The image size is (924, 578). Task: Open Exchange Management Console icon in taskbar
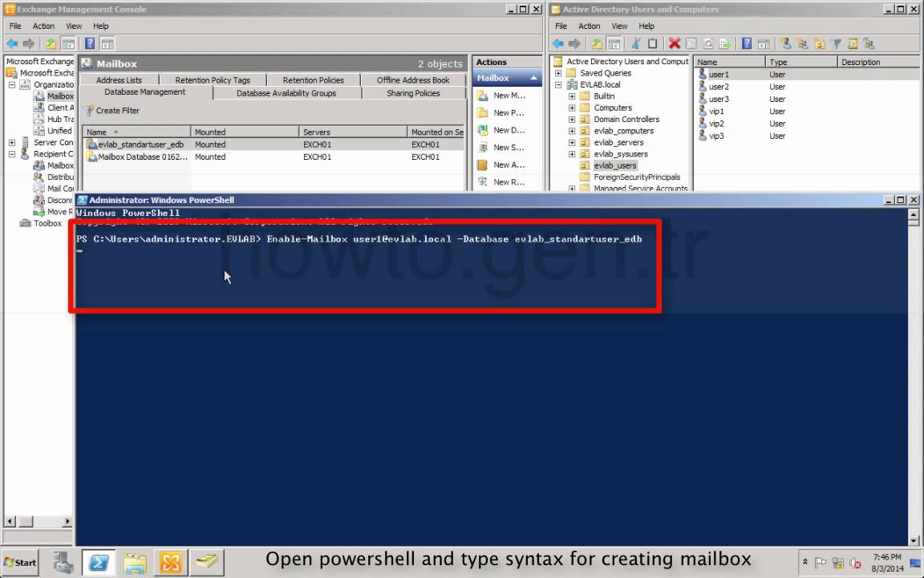[171, 562]
